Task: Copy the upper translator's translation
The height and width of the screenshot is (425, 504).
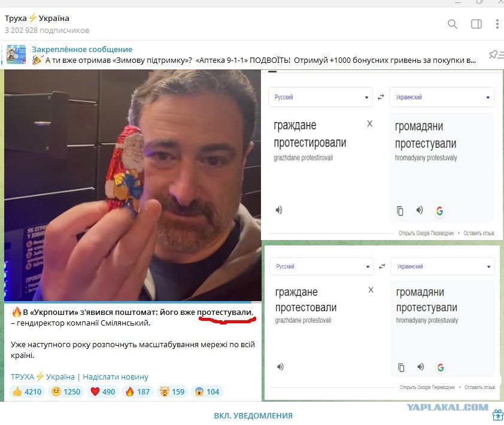Action: 400,211
